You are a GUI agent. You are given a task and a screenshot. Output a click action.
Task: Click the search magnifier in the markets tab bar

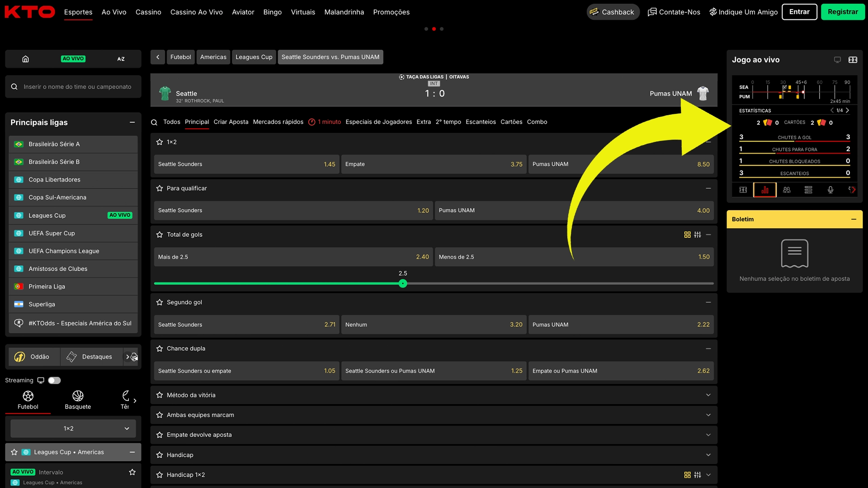tap(154, 122)
